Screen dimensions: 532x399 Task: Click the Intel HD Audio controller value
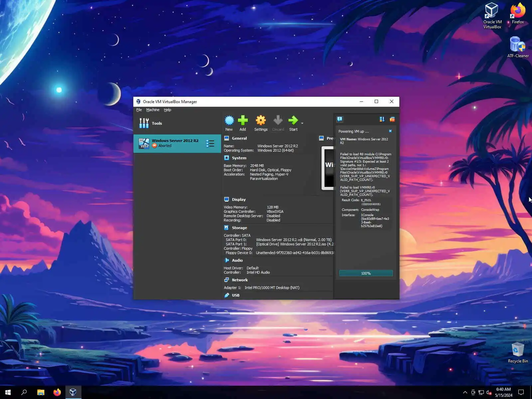click(x=258, y=272)
